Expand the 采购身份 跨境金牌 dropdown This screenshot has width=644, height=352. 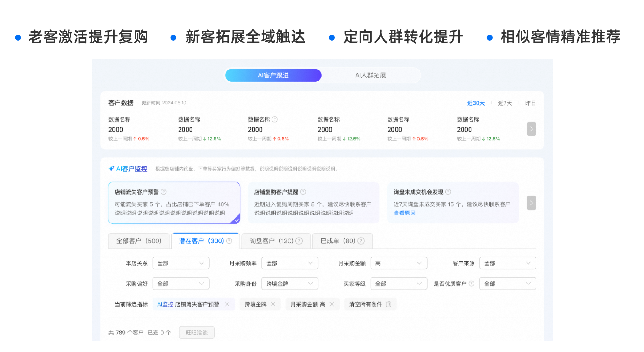pos(290,284)
